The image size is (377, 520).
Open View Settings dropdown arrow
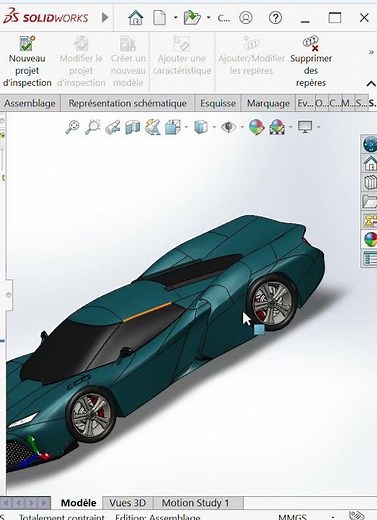tap(318, 127)
